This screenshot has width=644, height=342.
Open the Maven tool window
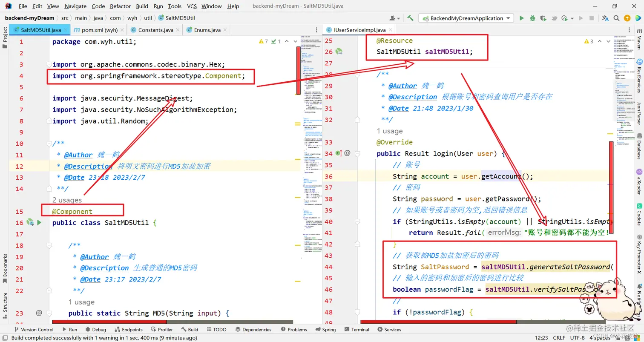pyautogui.click(x=639, y=38)
